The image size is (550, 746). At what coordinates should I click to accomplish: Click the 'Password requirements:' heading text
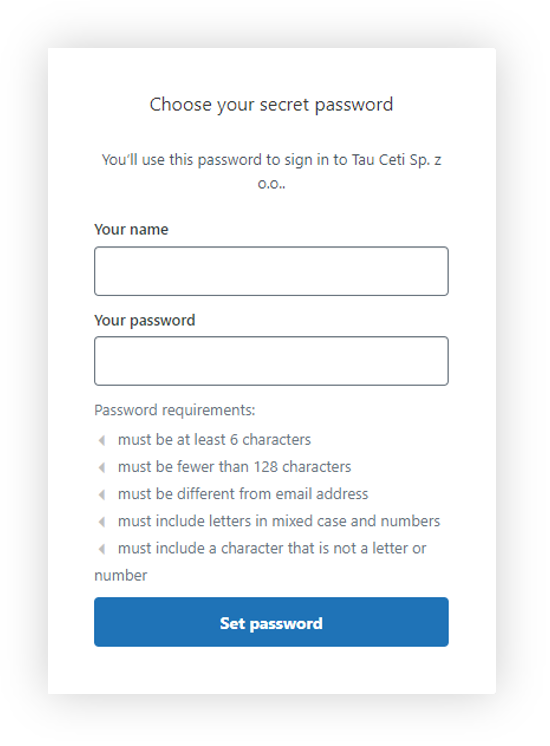coord(175,410)
